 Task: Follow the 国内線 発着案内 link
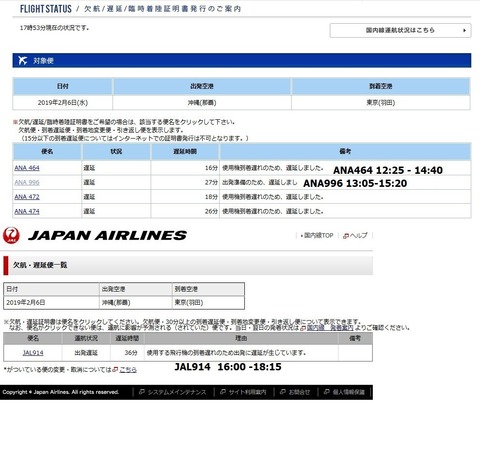click(330, 328)
